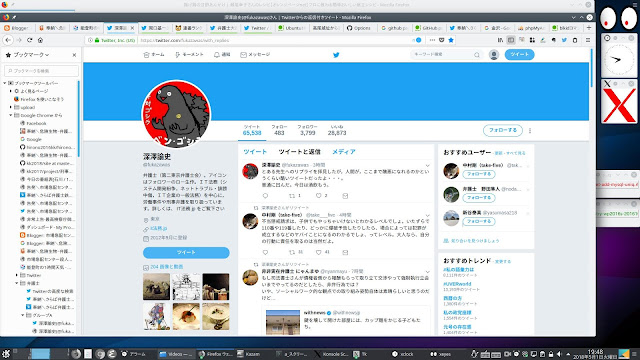This screenshot has height=360, width=640.
Task: Click the search magnifier in Twitter search box
Action: (x=476, y=55)
